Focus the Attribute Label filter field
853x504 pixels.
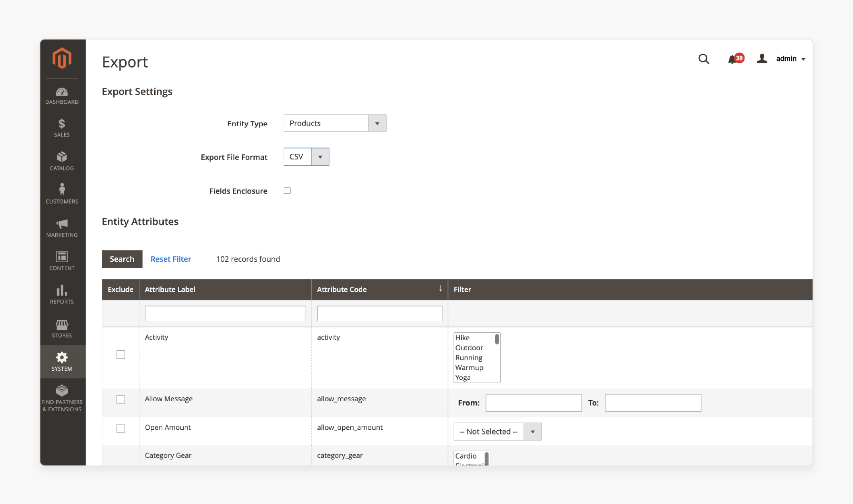click(x=225, y=314)
